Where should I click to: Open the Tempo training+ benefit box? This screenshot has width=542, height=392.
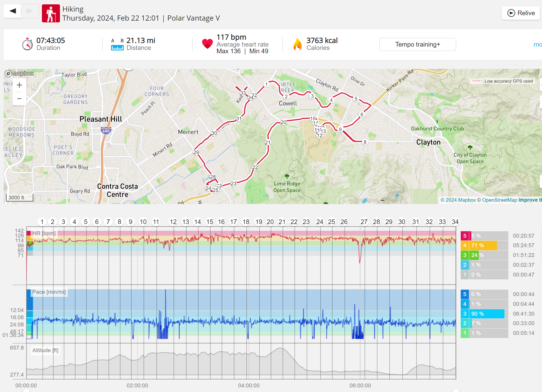click(x=417, y=44)
